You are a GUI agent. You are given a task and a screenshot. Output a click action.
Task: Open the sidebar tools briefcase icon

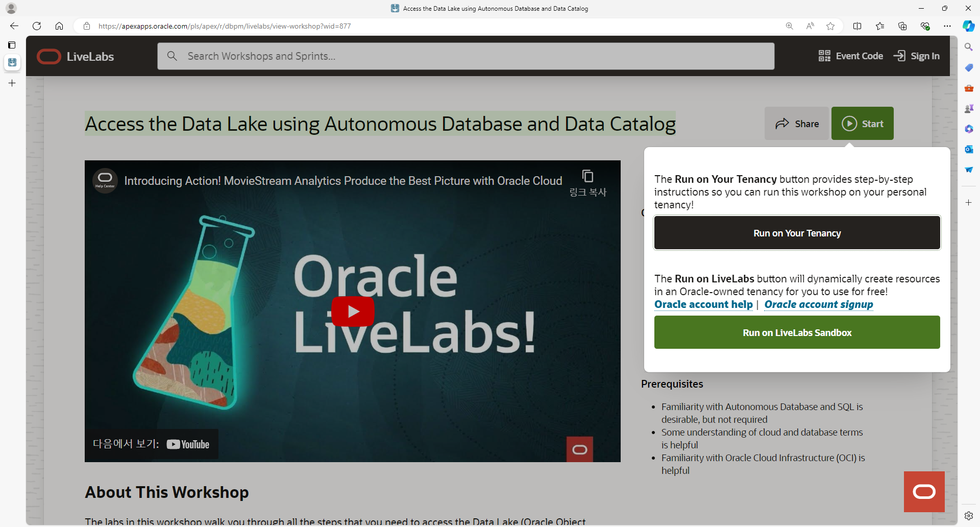click(x=969, y=88)
